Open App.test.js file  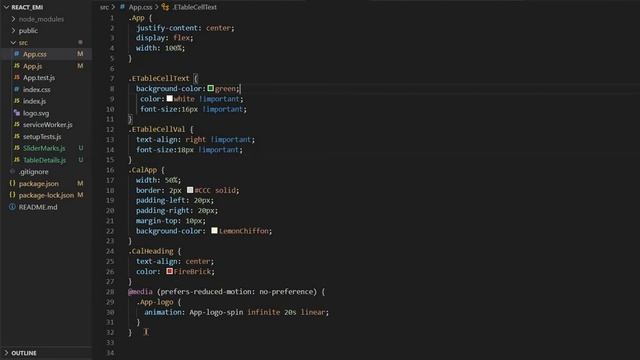coord(39,77)
